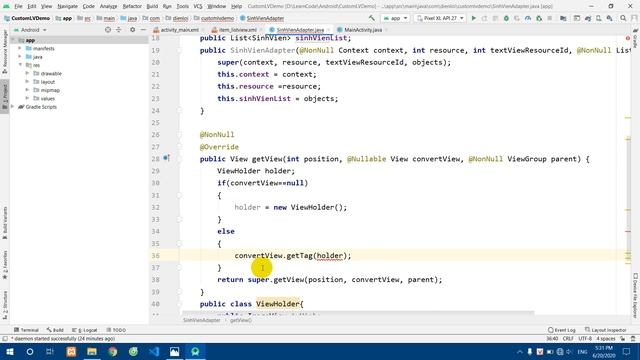Click the 4 spaces indent setting
The image size is (640, 360).
click(x=605, y=339)
